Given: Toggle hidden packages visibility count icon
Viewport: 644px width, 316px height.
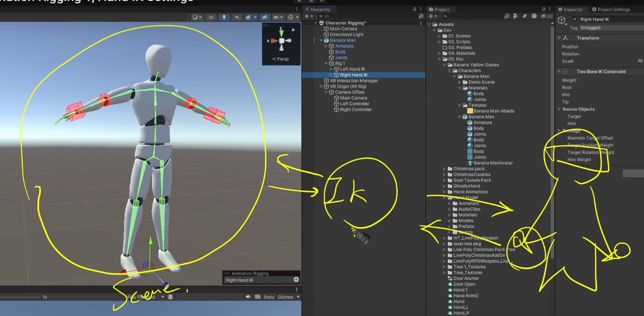Looking at the screenshot, I should tap(547, 16).
